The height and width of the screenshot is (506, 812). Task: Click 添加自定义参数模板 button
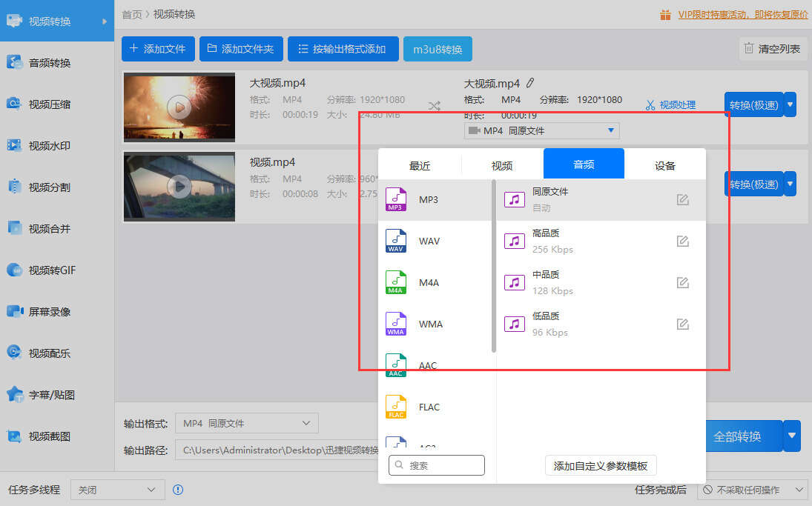tap(601, 466)
